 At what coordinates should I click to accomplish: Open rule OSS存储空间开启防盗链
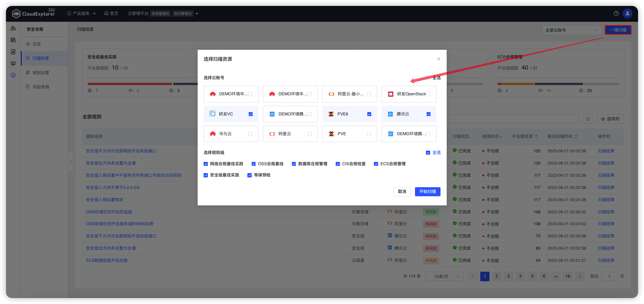coord(109,212)
